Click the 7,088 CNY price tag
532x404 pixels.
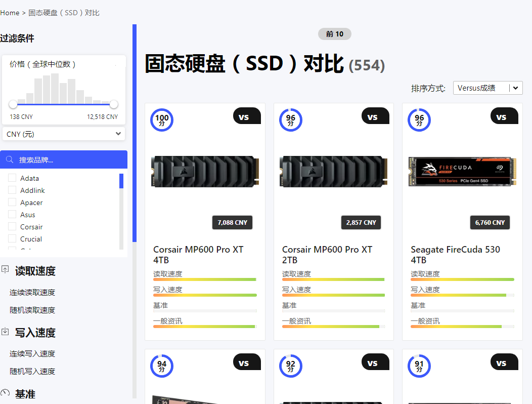click(x=233, y=223)
